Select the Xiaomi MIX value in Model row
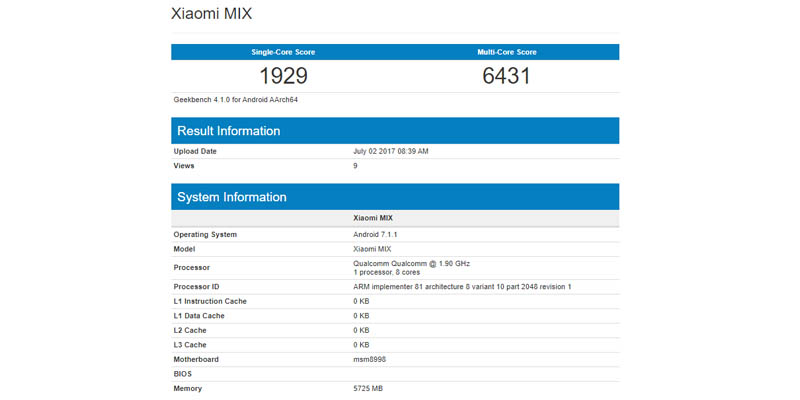This screenshot has width=800, height=400. pos(372,249)
